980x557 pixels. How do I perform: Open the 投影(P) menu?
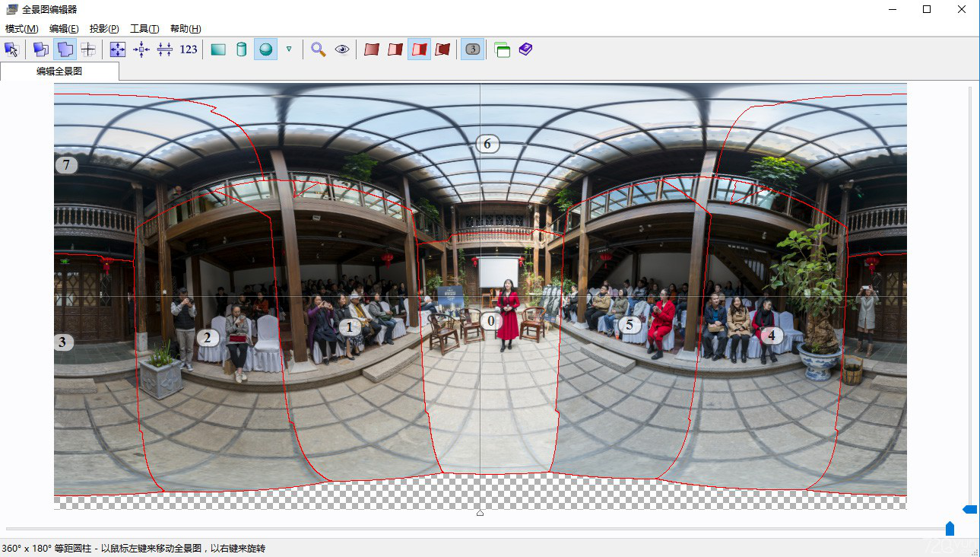pyautogui.click(x=104, y=29)
